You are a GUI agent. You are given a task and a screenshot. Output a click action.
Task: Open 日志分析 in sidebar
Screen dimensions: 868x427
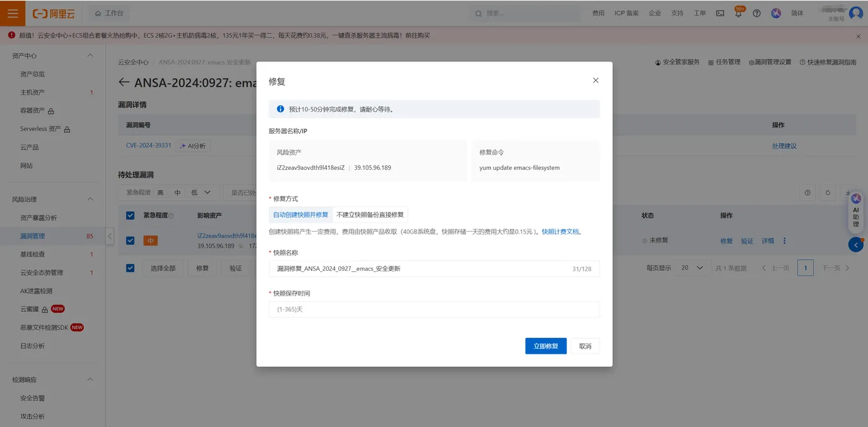pos(32,346)
